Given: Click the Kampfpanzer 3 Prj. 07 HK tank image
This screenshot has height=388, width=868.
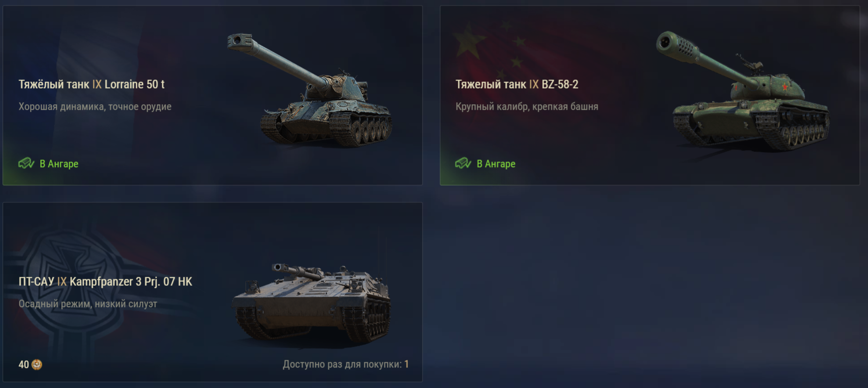Looking at the screenshot, I should click(x=311, y=303).
